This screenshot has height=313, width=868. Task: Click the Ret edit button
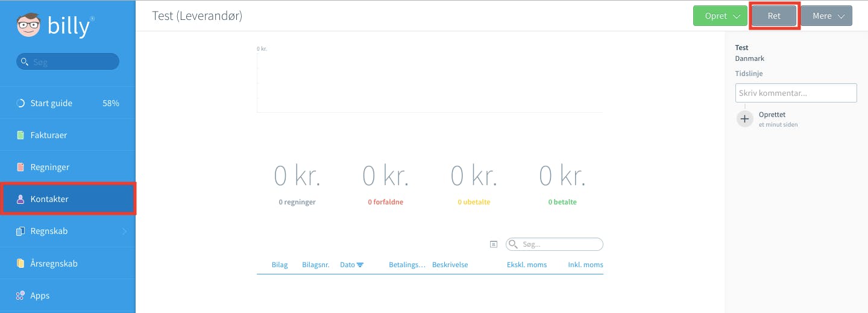pyautogui.click(x=774, y=16)
